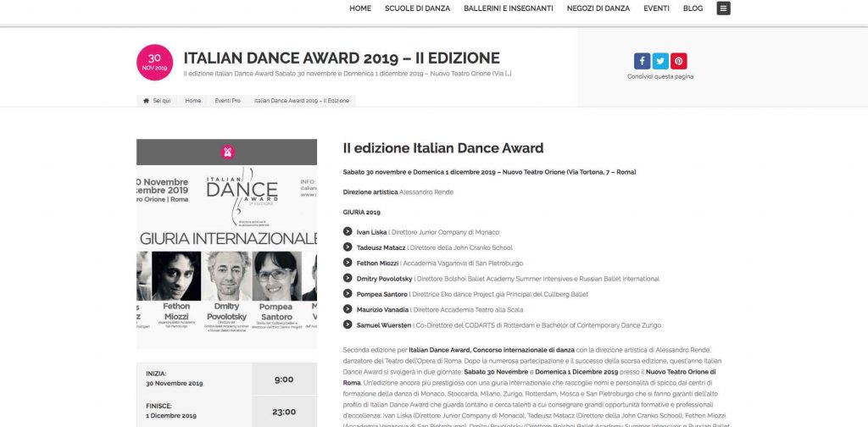
Task: Open NEGOZI DI DANZA menu item
Action: 598,8
